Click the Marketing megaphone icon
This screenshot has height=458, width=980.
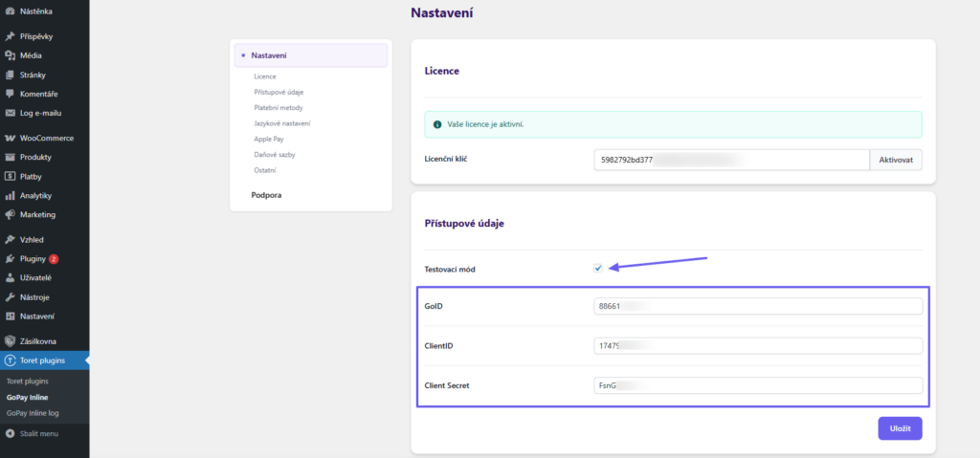tap(10, 214)
